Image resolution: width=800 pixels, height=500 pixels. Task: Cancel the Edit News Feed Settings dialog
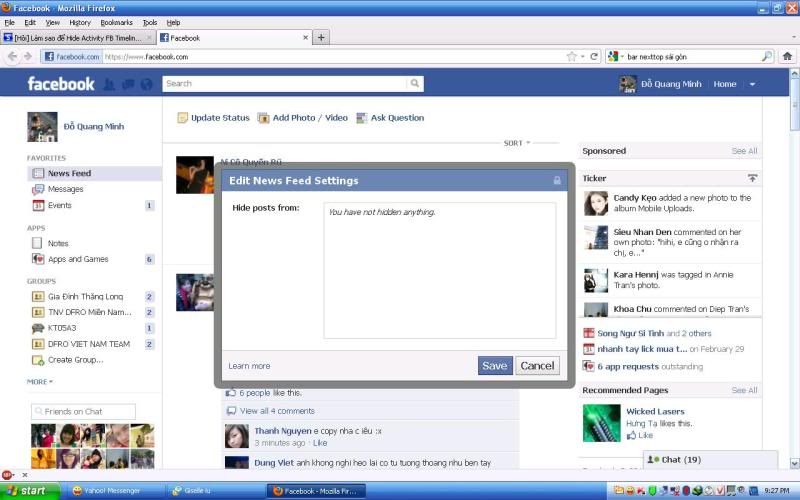pyautogui.click(x=537, y=366)
